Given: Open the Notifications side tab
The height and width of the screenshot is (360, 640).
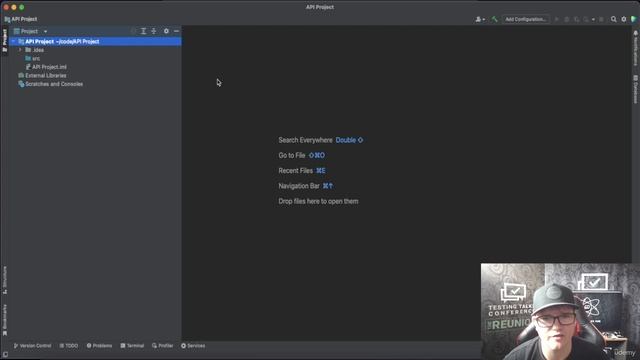Looking at the screenshot, I should [x=636, y=48].
